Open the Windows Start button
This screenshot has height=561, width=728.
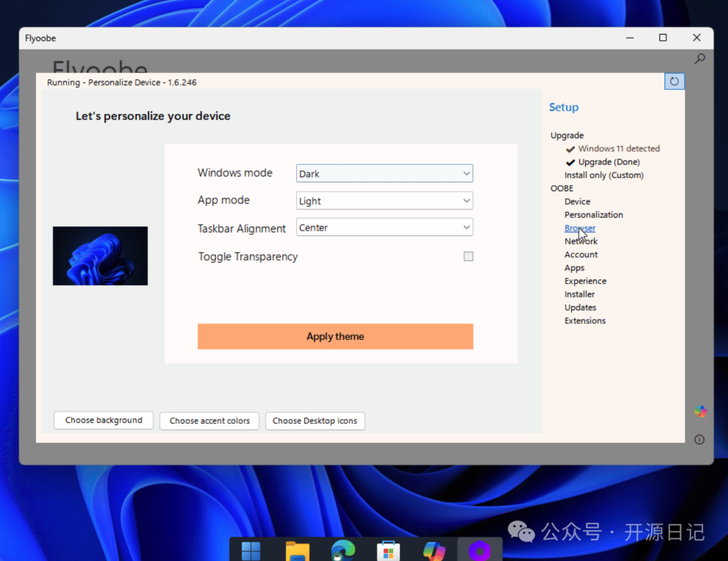coord(251,550)
